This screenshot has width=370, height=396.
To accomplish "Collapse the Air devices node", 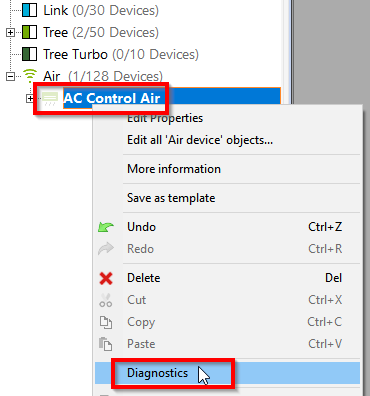I will click(10, 77).
